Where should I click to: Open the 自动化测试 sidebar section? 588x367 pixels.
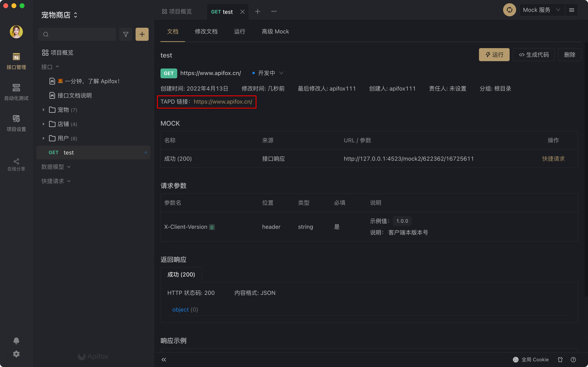[16, 92]
